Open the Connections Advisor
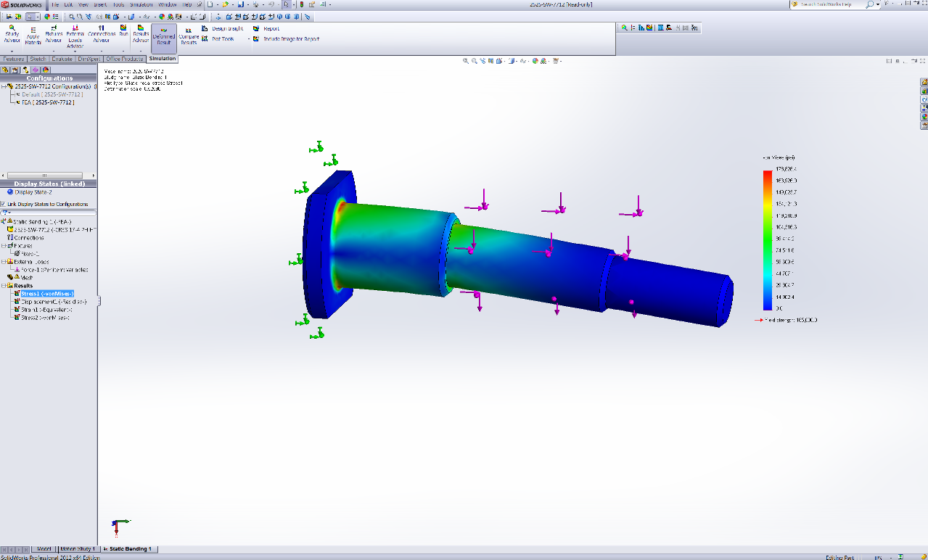928x560 pixels. coord(102,36)
